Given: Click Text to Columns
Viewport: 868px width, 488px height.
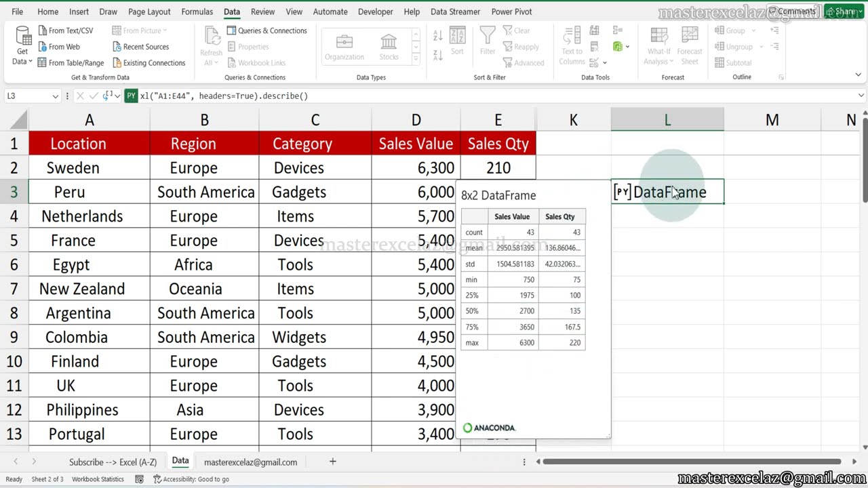Looking at the screenshot, I should click(572, 47).
